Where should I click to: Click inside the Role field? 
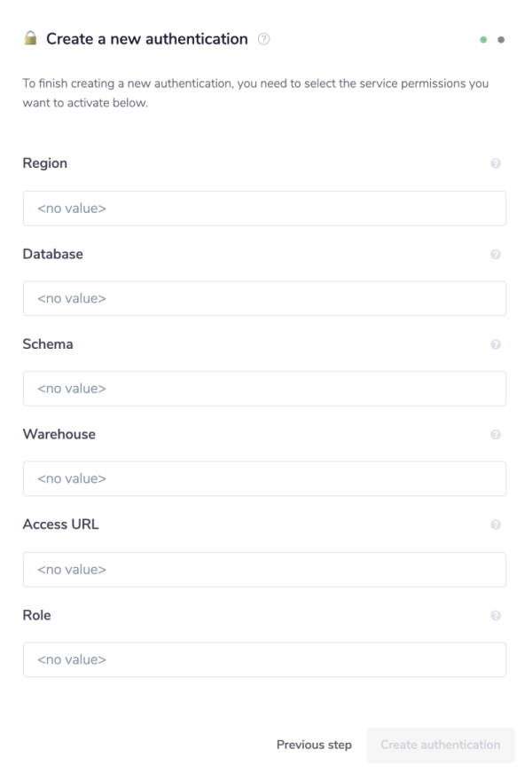pyautogui.click(x=264, y=659)
